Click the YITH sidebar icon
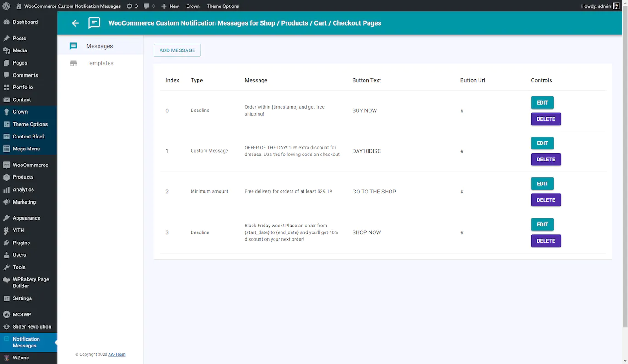Viewport: 628px width, 364px height. tap(6, 231)
